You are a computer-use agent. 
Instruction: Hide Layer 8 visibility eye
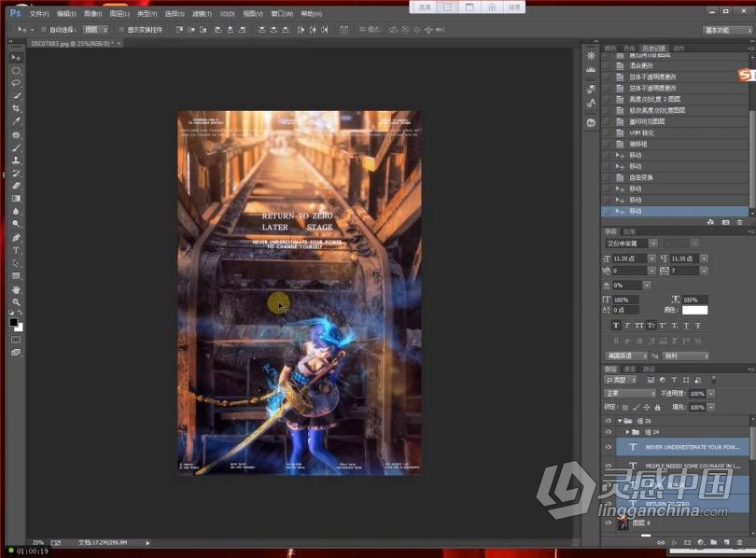click(x=608, y=523)
